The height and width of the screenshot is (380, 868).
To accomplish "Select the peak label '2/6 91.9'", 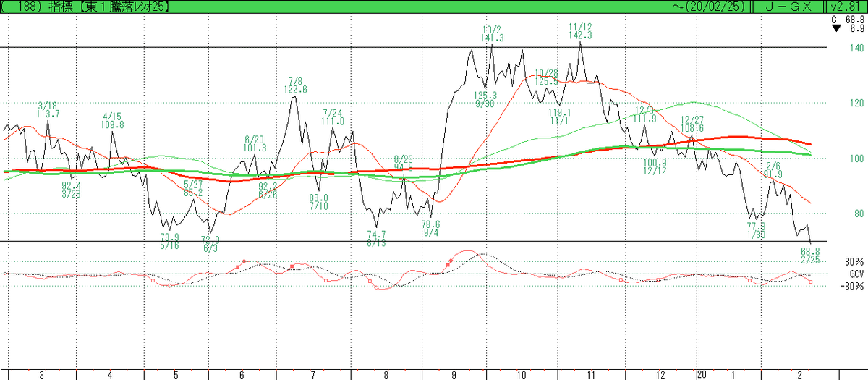I will (773, 169).
